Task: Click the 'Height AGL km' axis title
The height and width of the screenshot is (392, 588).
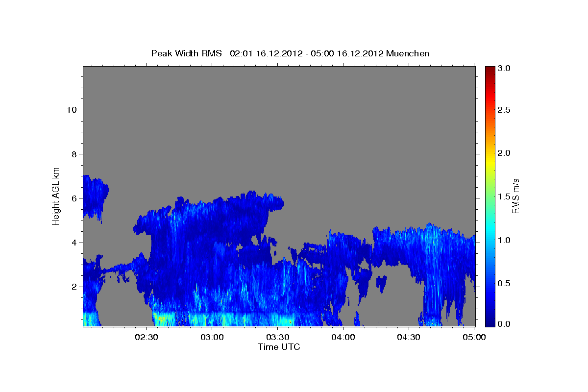Action: coord(56,196)
